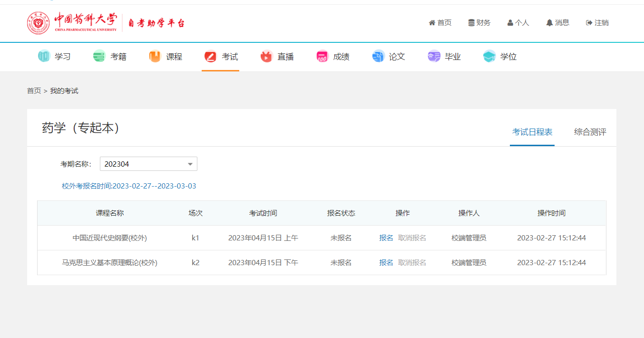Select the 考试日程表 tab

(x=532, y=132)
